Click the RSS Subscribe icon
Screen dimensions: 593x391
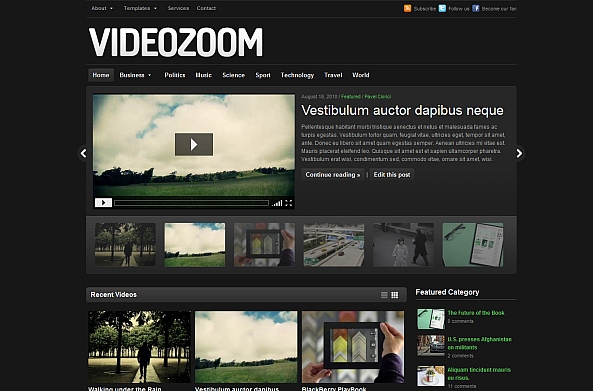point(407,8)
